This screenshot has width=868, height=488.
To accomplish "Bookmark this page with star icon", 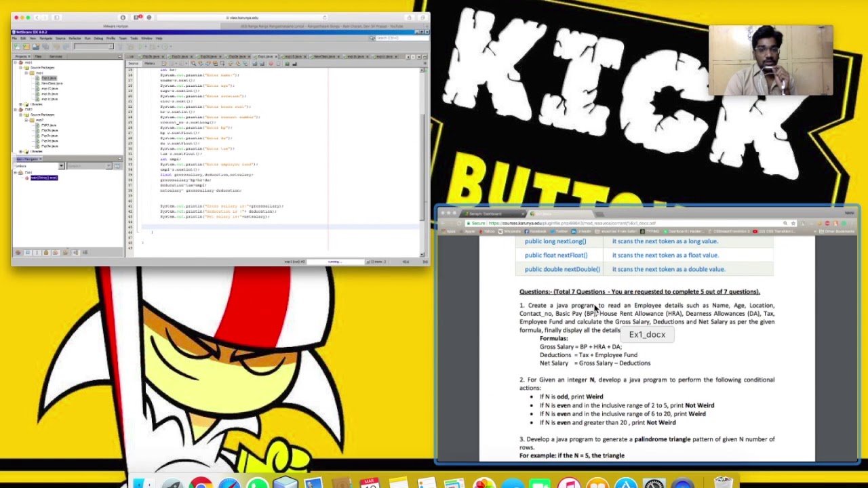I will (793, 223).
